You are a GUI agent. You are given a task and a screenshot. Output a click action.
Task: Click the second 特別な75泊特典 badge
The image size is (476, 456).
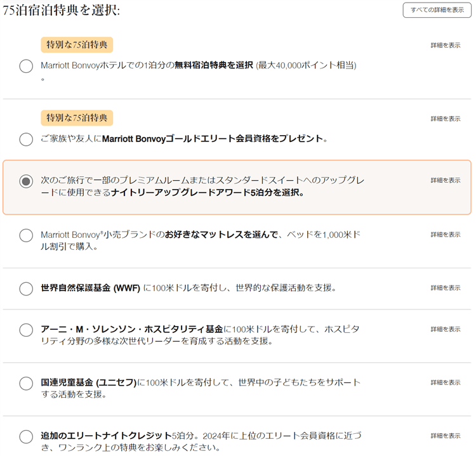point(77,118)
